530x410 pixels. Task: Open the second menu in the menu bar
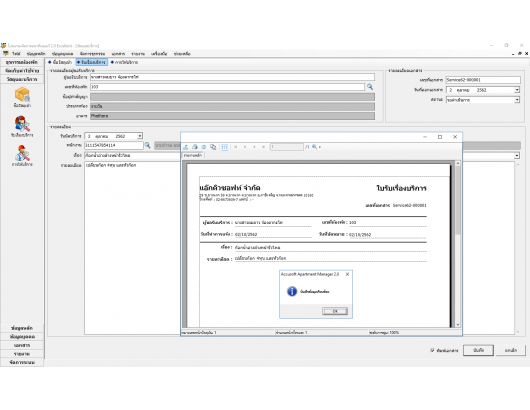(x=36, y=54)
